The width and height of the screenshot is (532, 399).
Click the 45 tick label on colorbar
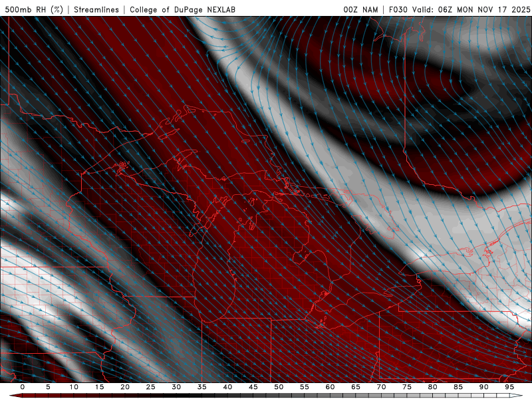point(253,387)
